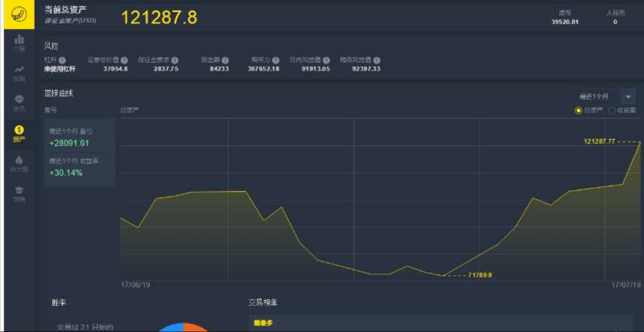Click the 交易榜单 section heading
The image size is (644, 332).
pos(263,302)
